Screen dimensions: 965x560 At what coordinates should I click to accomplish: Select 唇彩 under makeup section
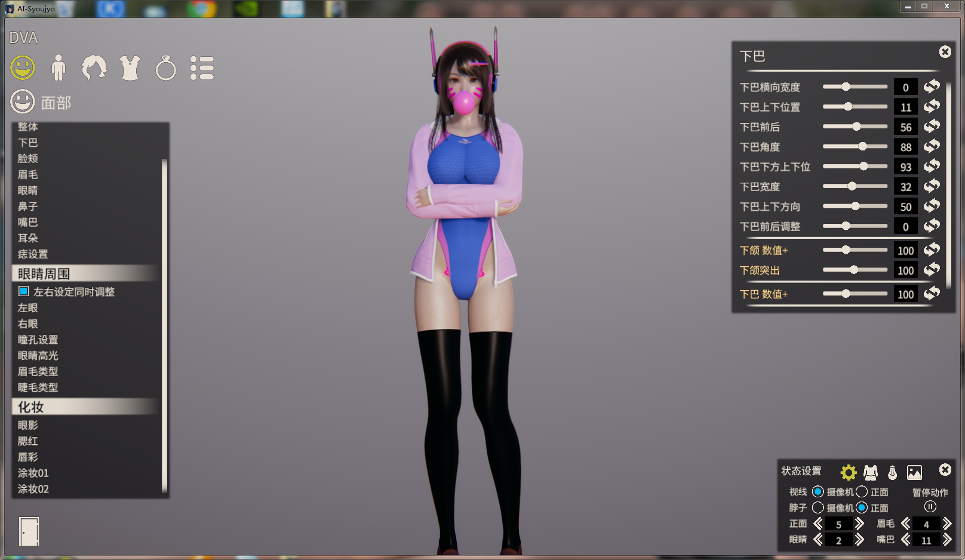point(27,457)
